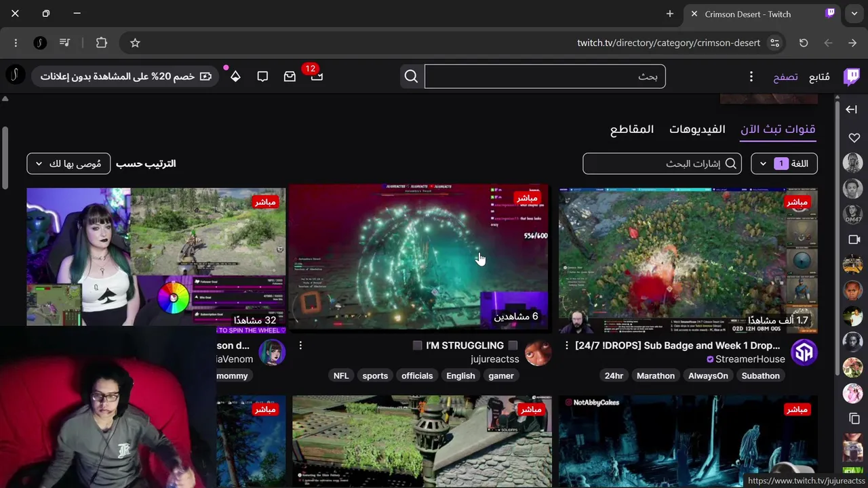
Task: Open options dots beside the Venom stream card
Action: pyautogui.click(x=300, y=346)
